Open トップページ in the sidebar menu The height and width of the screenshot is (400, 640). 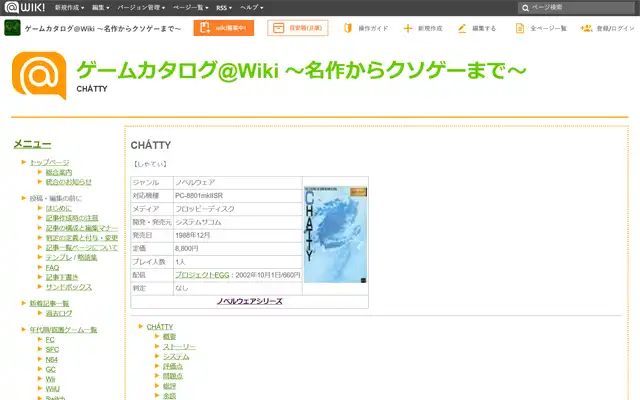pos(49,162)
